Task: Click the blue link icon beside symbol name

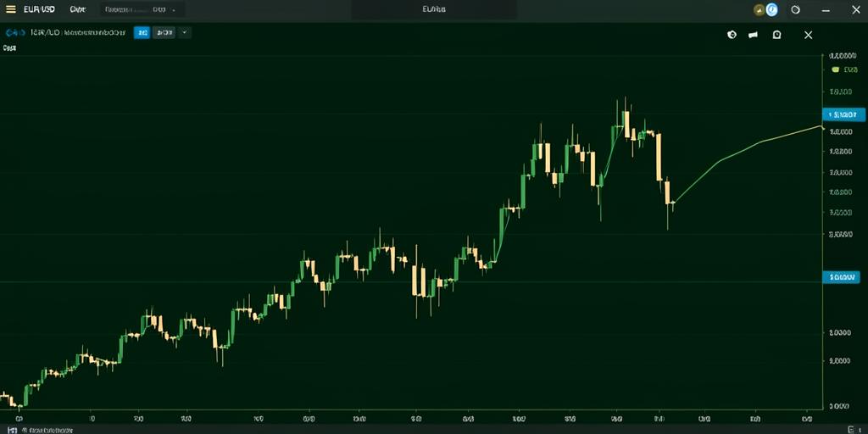Action: pos(15,33)
